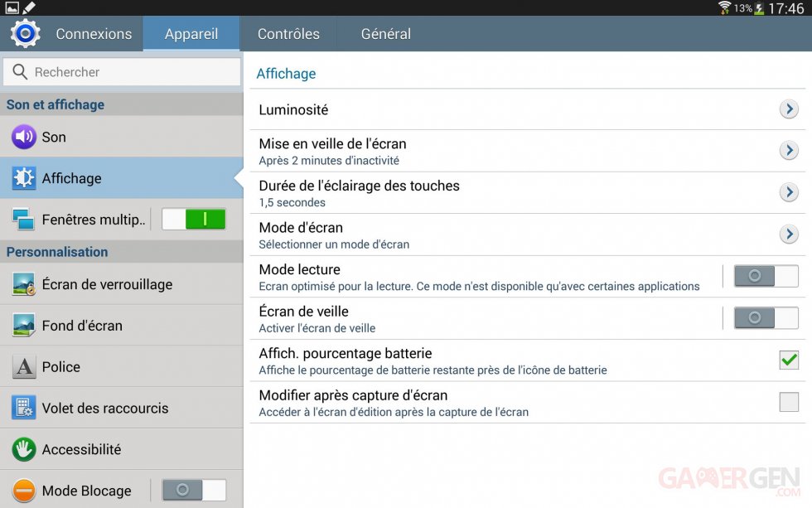Open the Général tab
The width and height of the screenshot is (812, 508).
tap(386, 34)
